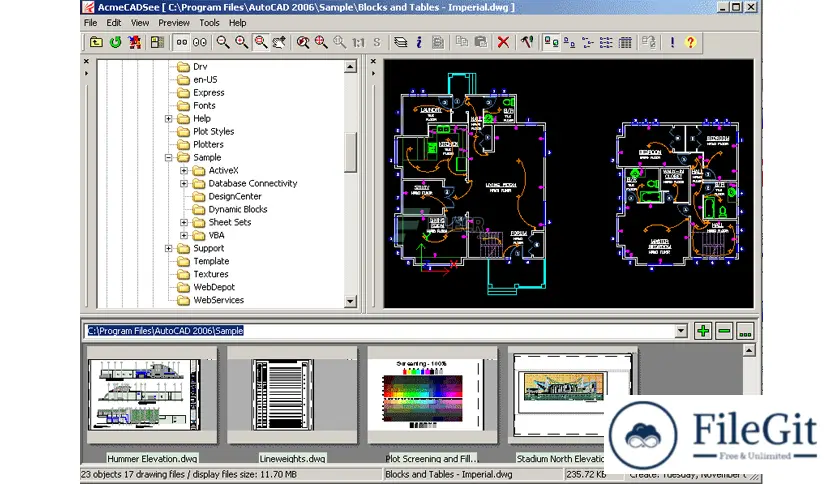Click thumbnail pane scrollbar up arrow
The height and width of the screenshot is (484, 836).
[x=749, y=350]
